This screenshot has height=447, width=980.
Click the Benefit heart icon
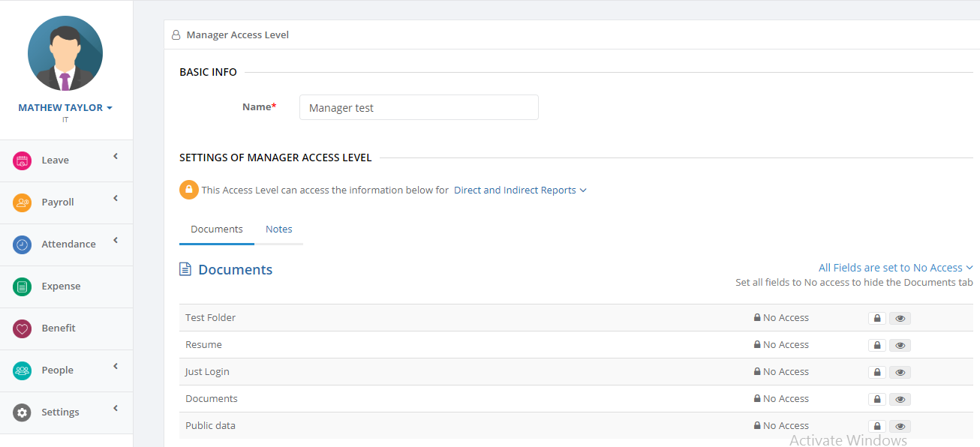coord(23,328)
